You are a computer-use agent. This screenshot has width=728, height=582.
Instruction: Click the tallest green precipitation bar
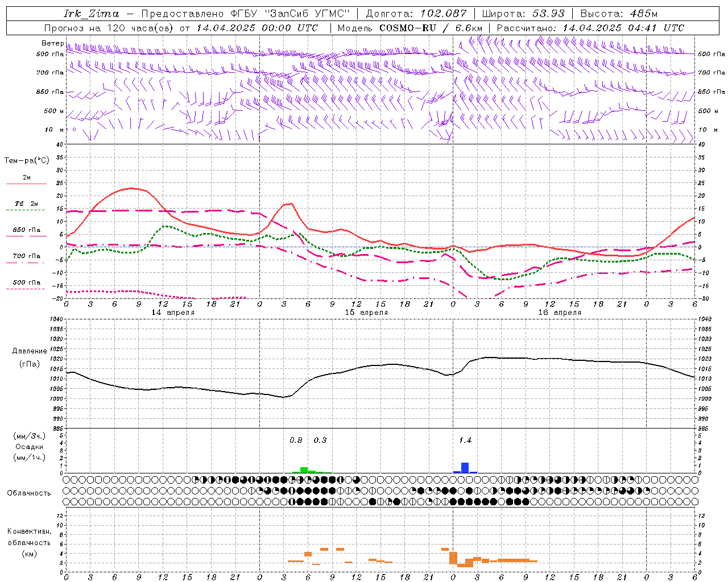pos(304,470)
